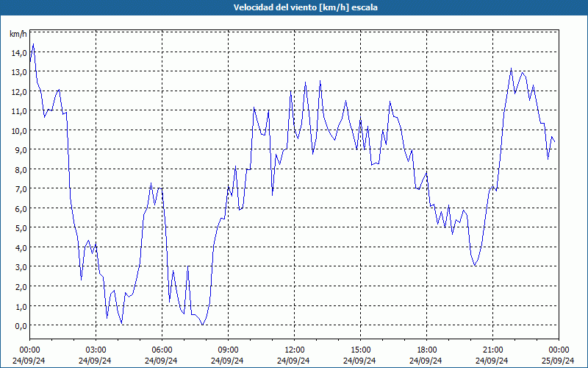Select the '06:00' x-axis time label

[x=162, y=350]
